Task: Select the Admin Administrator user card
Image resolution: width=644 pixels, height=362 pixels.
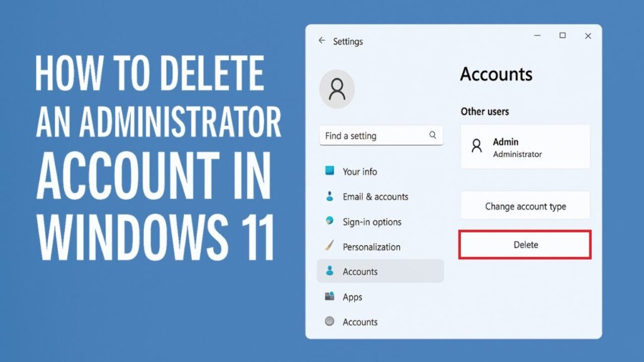Action: pos(525,146)
